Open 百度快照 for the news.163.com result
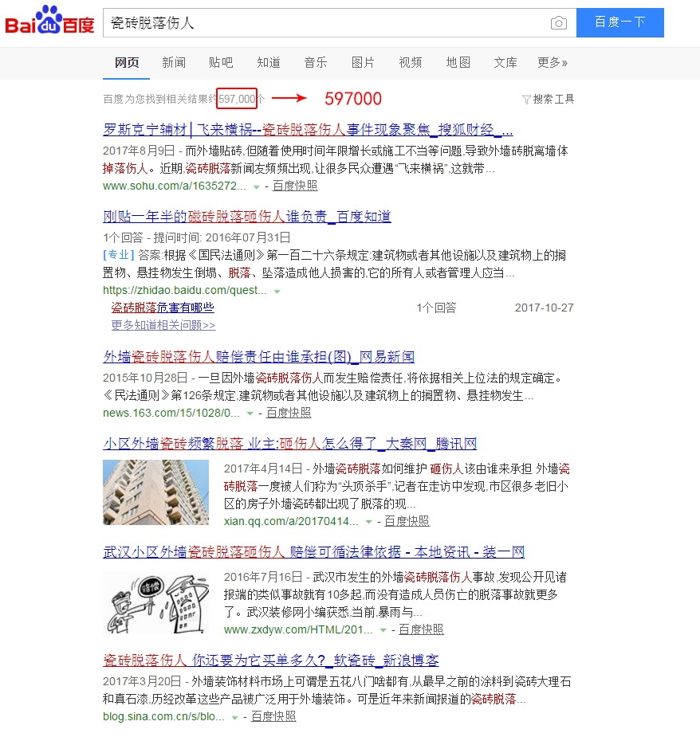 [289, 413]
